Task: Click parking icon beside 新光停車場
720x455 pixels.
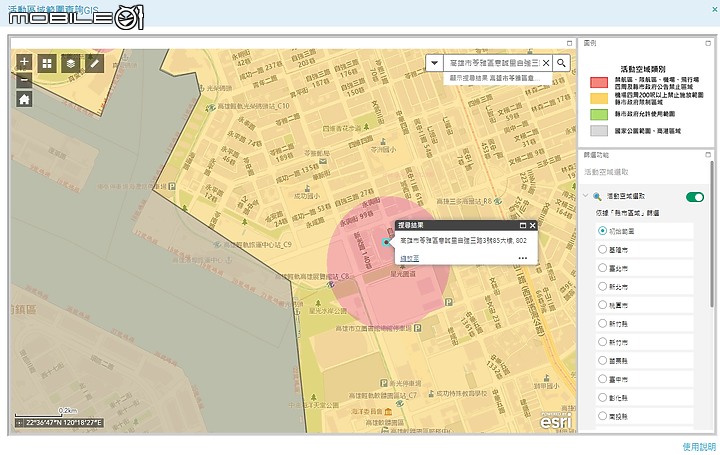Action: tap(384, 383)
